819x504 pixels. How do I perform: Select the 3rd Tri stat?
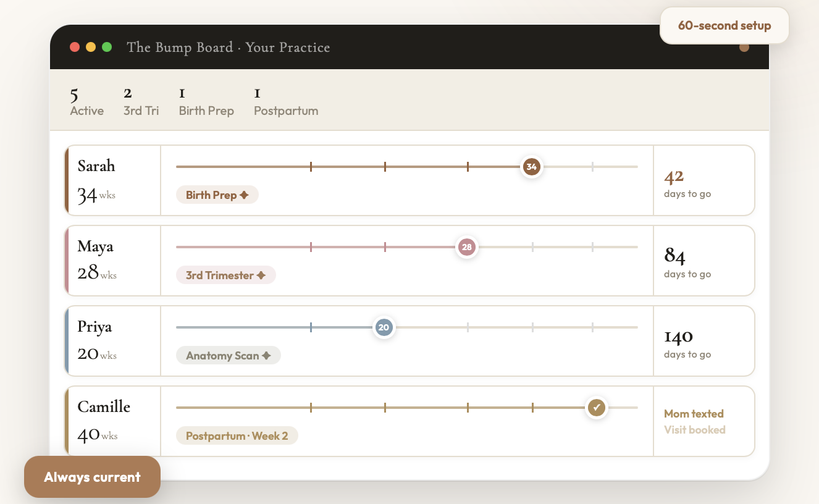(141, 102)
